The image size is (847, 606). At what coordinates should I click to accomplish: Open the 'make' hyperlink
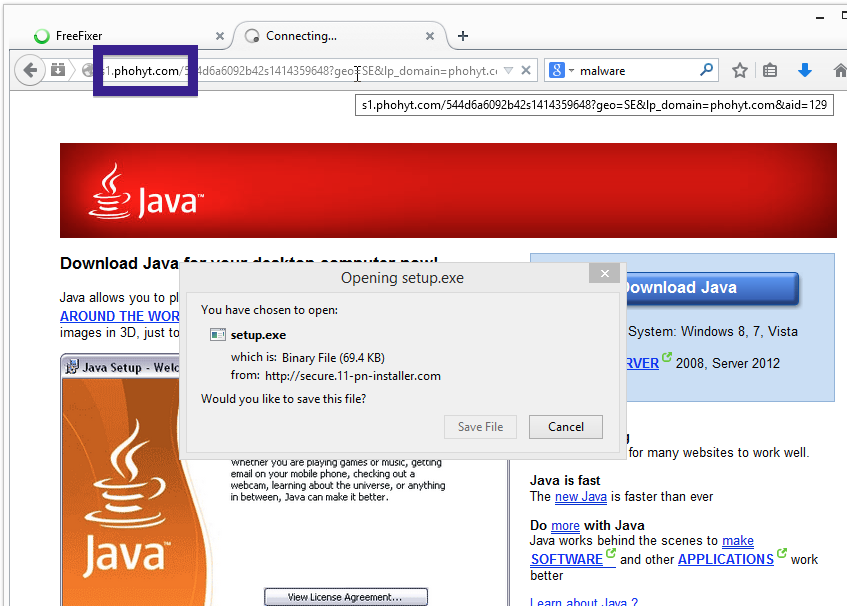pyautogui.click(x=738, y=541)
